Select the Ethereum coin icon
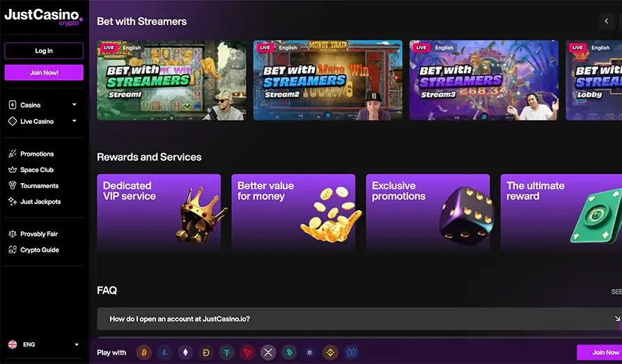 tap(185, 353)
